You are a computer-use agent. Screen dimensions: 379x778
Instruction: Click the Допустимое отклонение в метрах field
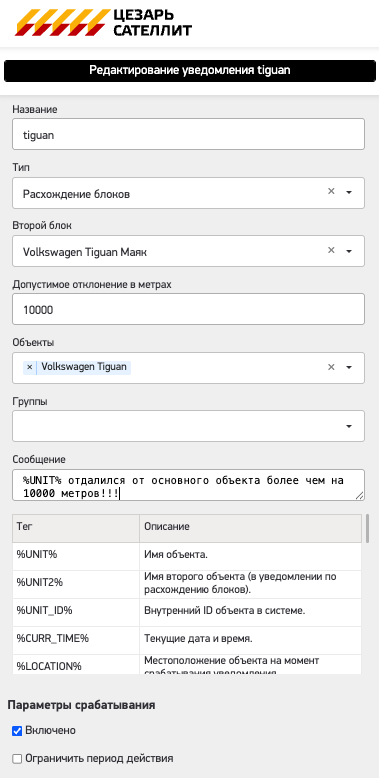(x=189, y=309)
